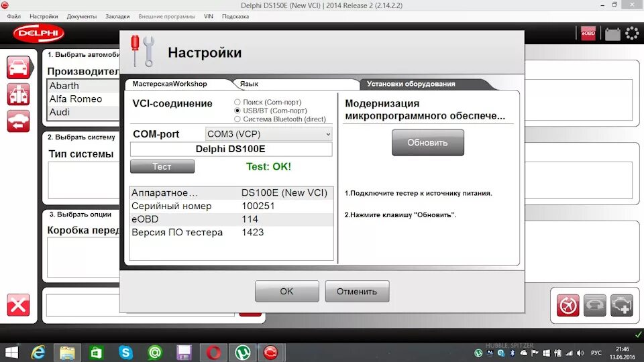Click the taskbar clock showing 21:46
The height and width of the screenshot is (362, 644).
point(623,349)
